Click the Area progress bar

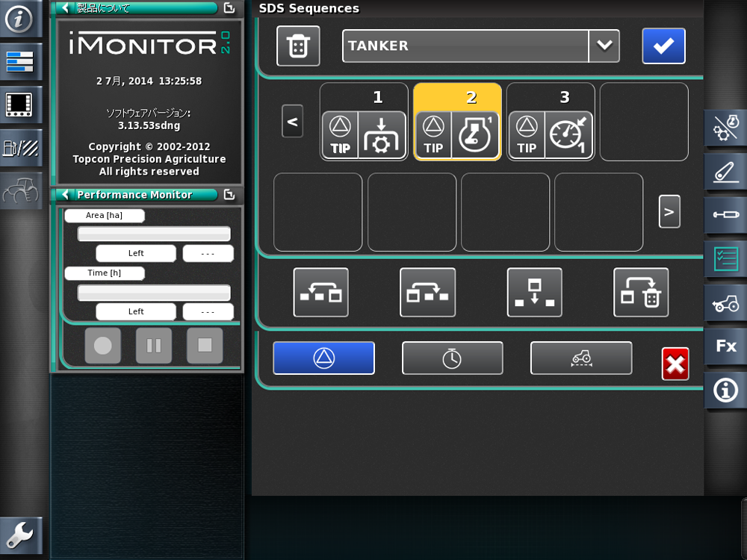click(154, 234)
